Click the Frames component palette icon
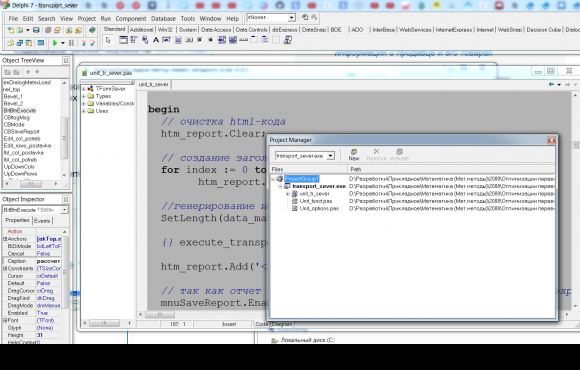This screenshot has height=370, width=580. [123, 40]
